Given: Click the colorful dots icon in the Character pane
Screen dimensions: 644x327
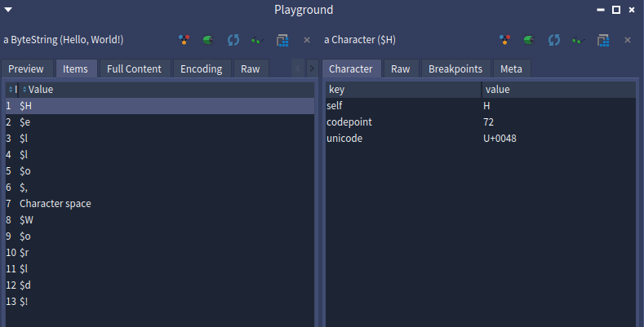Looking at the screenshot, I should coord(506,40).
